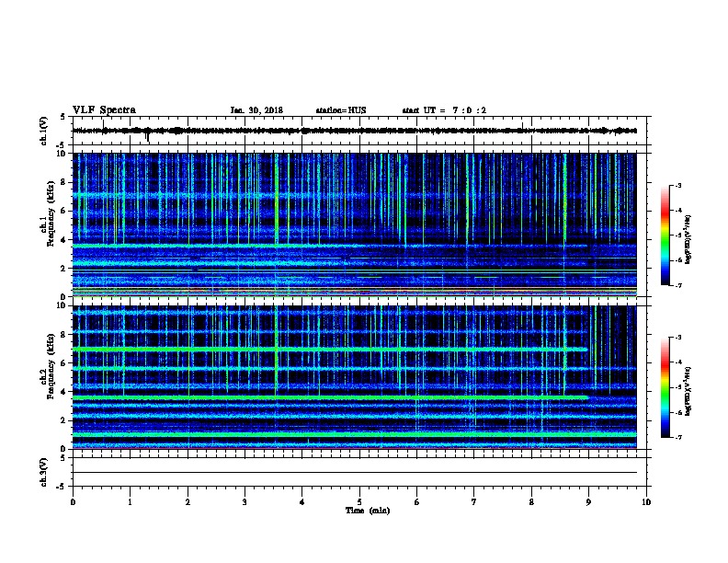The height and width of the screenshot is (563, 728).
Task: Click time axis tick label "9"
Action: (x=588, y=502)
